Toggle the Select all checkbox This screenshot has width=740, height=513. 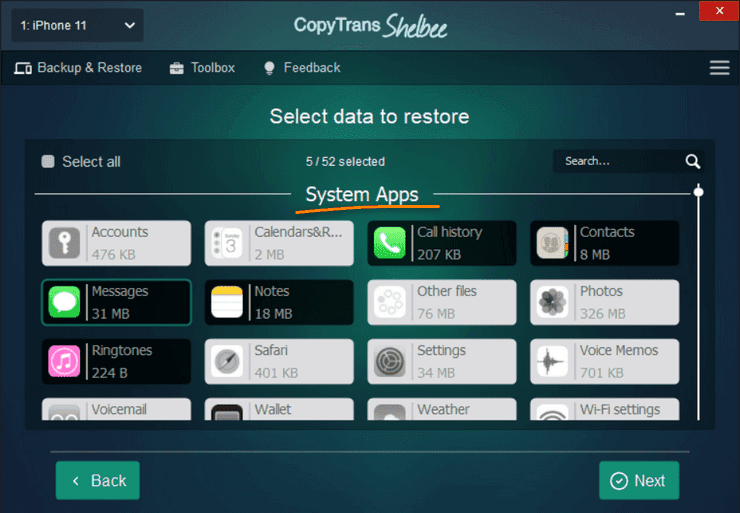point(48,161)
